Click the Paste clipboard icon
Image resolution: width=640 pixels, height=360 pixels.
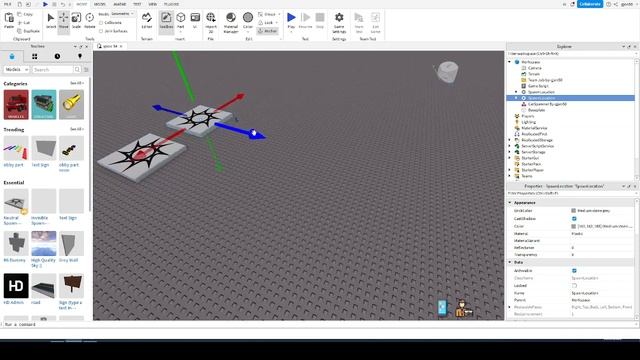pos(9,20)
